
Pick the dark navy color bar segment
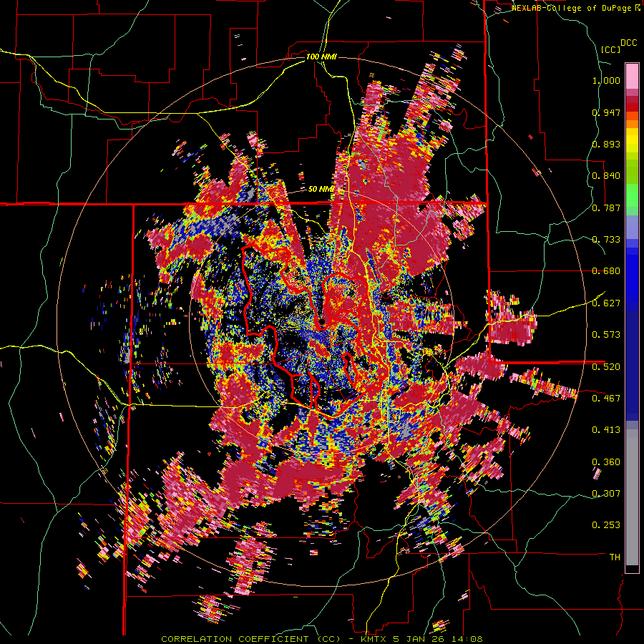pyautogui.click(x=632, y=366)
